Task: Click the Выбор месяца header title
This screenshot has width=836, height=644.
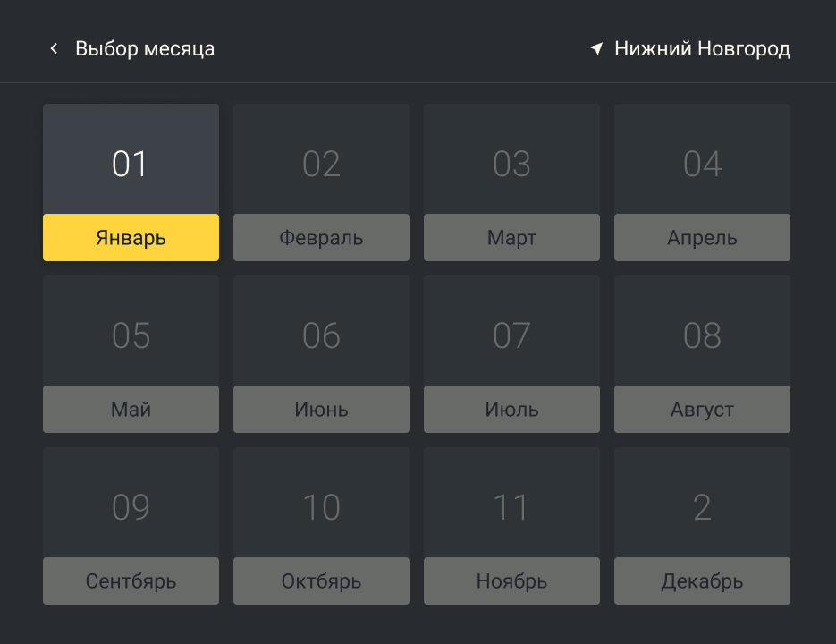Action: (x=145, y=48)
